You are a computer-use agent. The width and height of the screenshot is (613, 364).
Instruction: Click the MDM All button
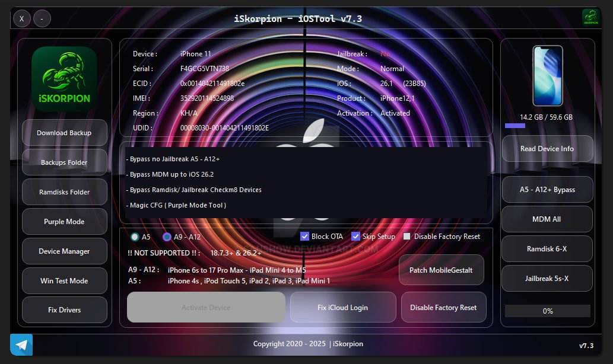(x=547, y=219)
